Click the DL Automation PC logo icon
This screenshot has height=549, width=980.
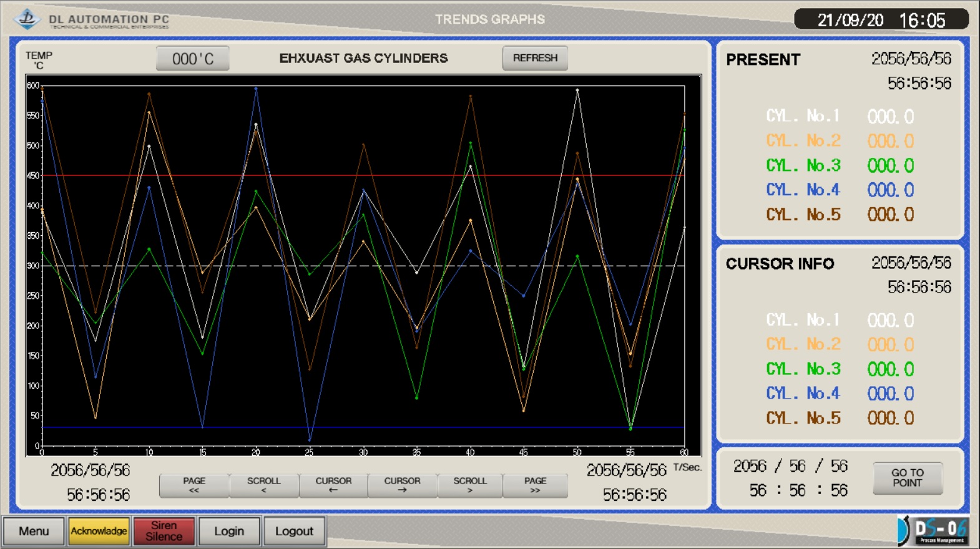click(27, 19)
